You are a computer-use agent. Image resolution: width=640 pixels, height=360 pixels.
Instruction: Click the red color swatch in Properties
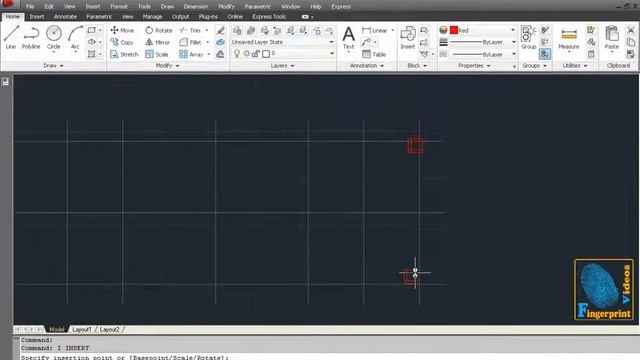454,30
